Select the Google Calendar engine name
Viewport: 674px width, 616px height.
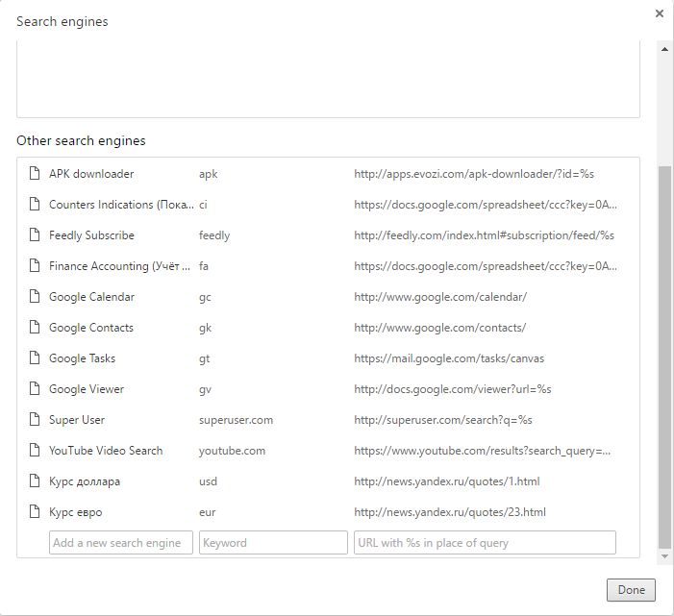[91, 297]
